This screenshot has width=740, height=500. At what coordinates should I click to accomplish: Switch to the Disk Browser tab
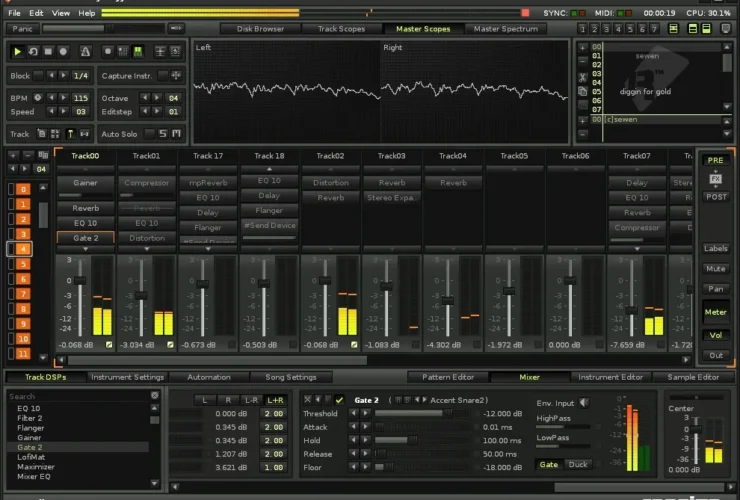(x=260, y=29)
